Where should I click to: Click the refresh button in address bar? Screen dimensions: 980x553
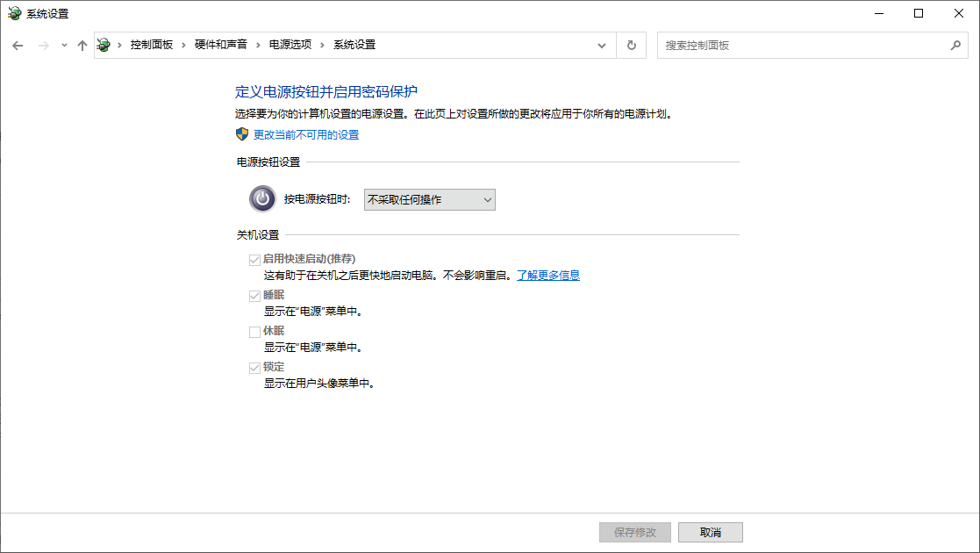tap(631, 46)
